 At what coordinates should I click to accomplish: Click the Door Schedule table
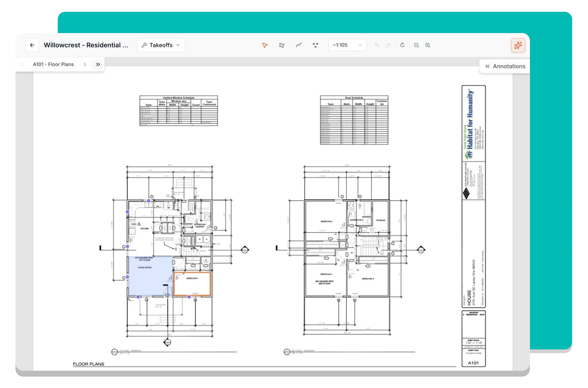click(x=354, y=120)
